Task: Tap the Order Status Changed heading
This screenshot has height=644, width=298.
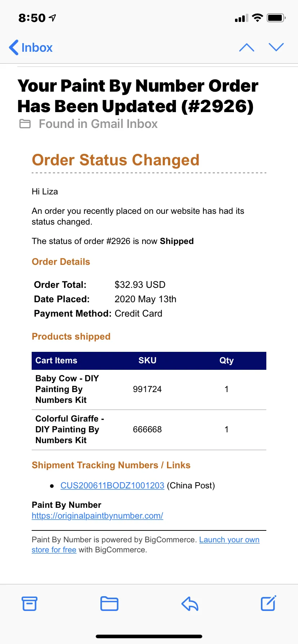Action: tap(116, 160)
